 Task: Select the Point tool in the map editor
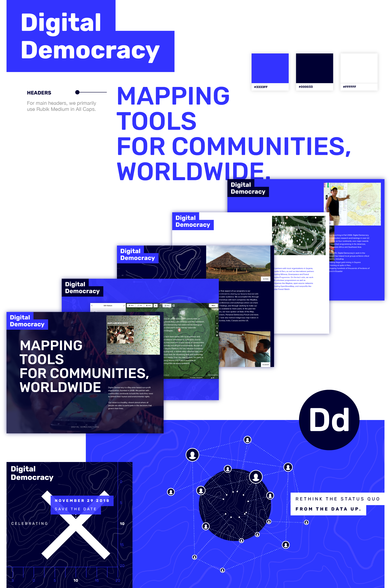pyautogui.click(x=131, y=306)
